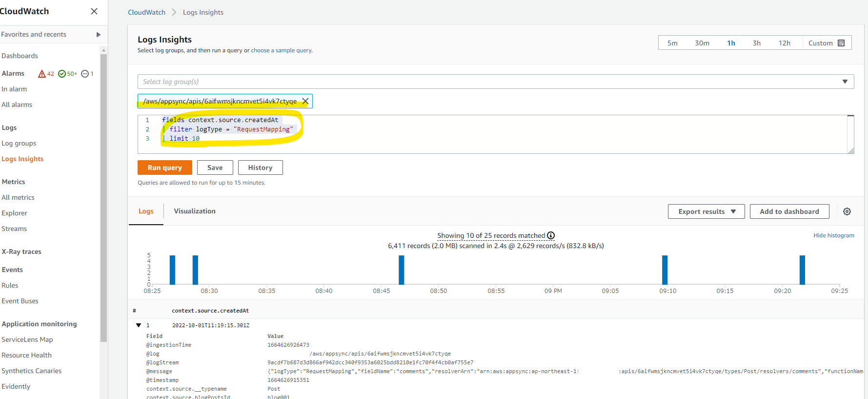This screenshot has width=868, height=399.
Task: Open Evidently sidebar link
Action: pos(16,386)
